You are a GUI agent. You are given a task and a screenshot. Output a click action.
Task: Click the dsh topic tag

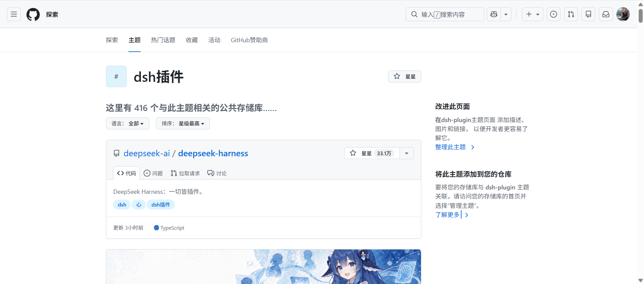coord(122,205)
